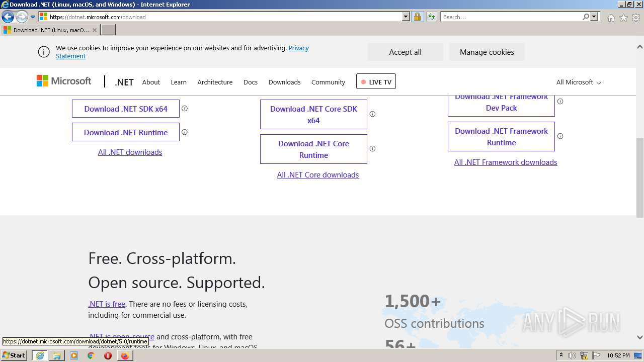Open the About menu item

[x=151, y=82]
